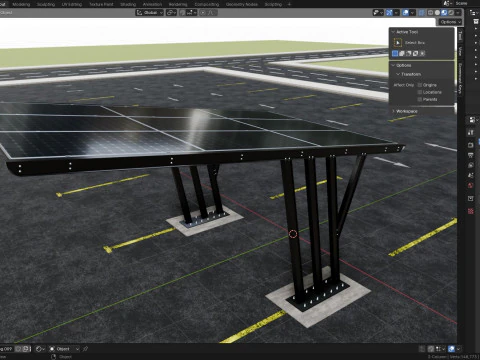Open the Texture properties checker icon
The height and width of the screenshot is (360, 480).
(471, 211)
